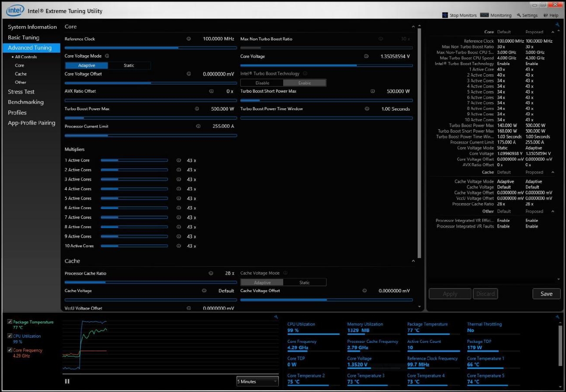Click info icon next to Cache Voltage Default
The image size is (566, 392).
(204, 291)
